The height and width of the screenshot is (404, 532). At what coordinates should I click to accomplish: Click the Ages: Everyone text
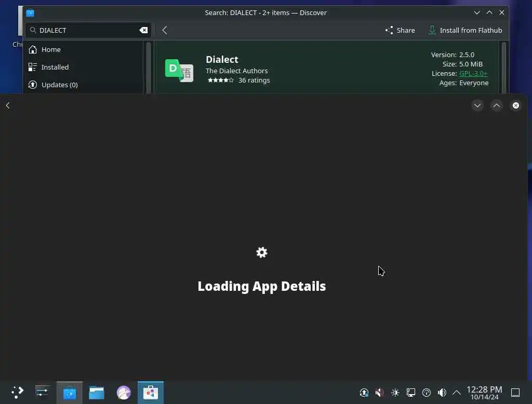[x=464, y=83]
